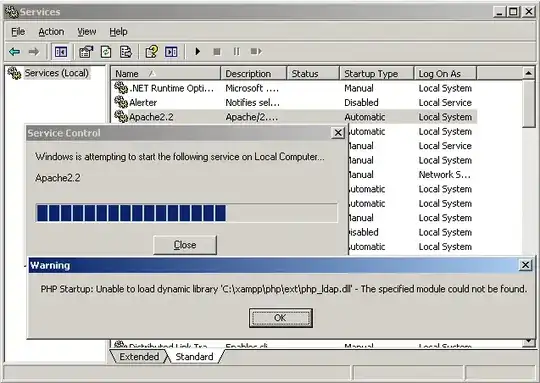
Task: Click the Manual startup type of .NET Runtime
Action: point(359,88)
